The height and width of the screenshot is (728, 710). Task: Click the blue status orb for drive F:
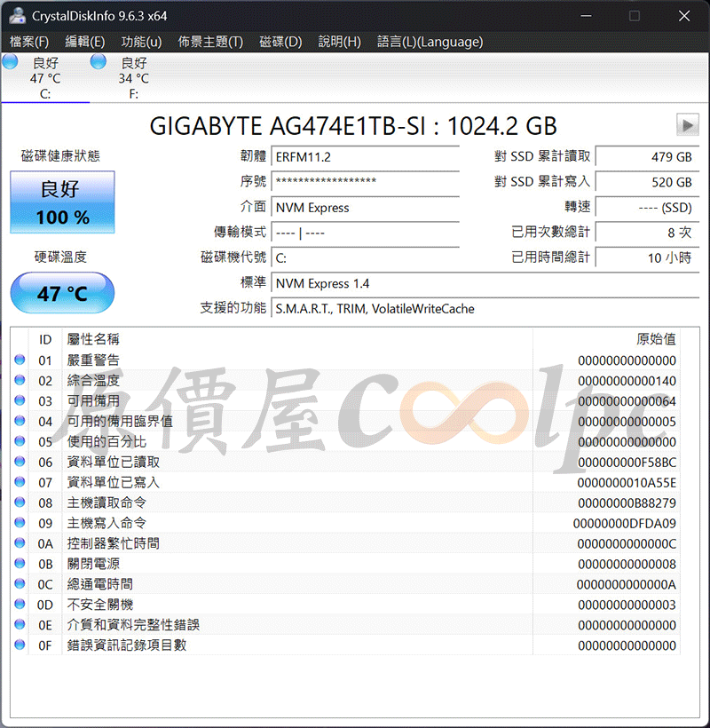[98, 61]
